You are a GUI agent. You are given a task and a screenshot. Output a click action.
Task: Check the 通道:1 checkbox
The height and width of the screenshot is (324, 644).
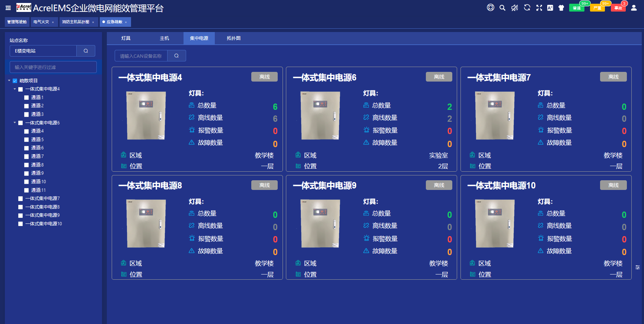coord(26,98)
